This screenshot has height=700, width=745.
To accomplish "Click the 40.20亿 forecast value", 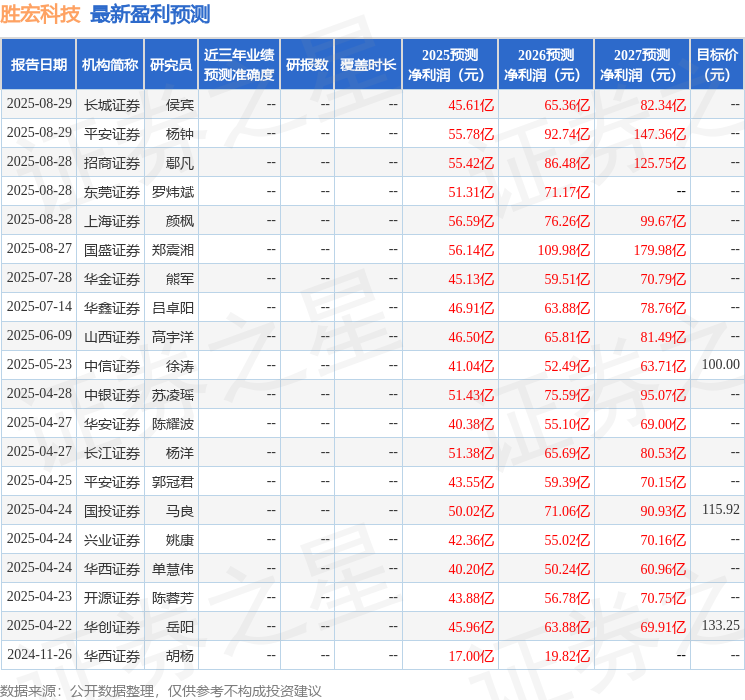I will pos(471,569).
